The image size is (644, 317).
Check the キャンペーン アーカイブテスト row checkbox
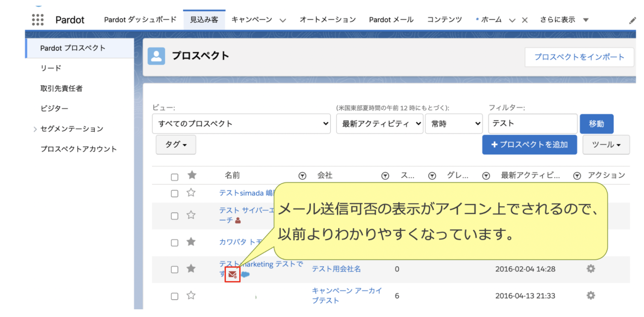tap(174, 296)
